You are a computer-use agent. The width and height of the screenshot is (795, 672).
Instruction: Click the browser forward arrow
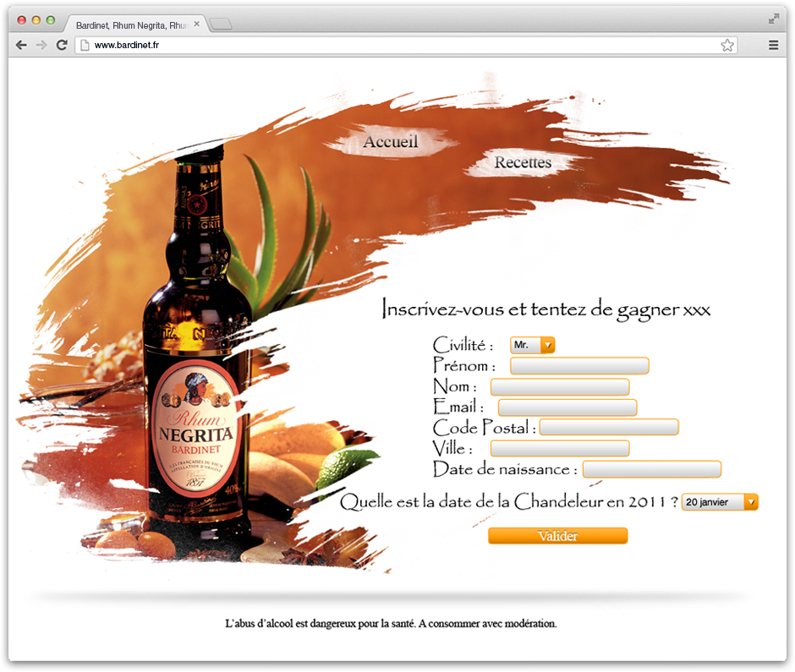coord(41,45)
